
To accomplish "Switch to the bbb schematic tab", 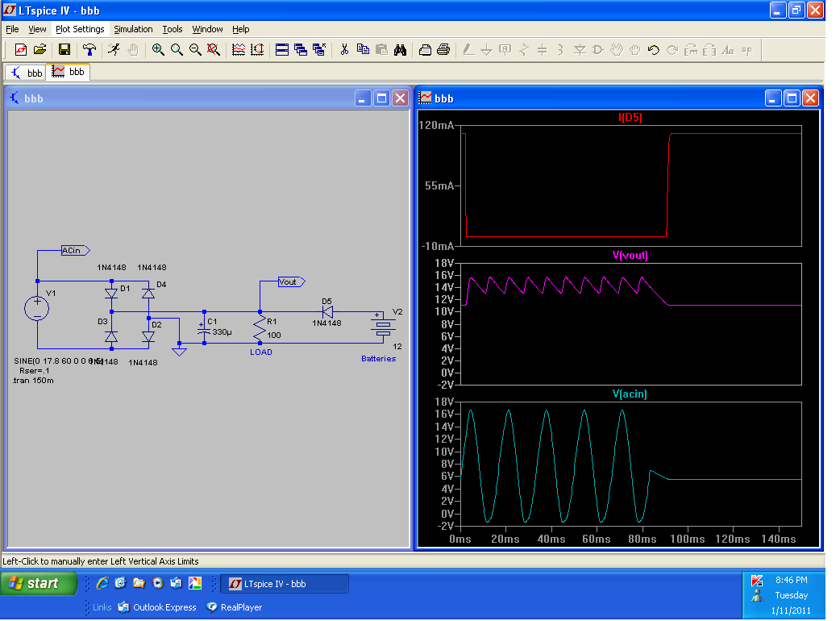I will 27,73.
